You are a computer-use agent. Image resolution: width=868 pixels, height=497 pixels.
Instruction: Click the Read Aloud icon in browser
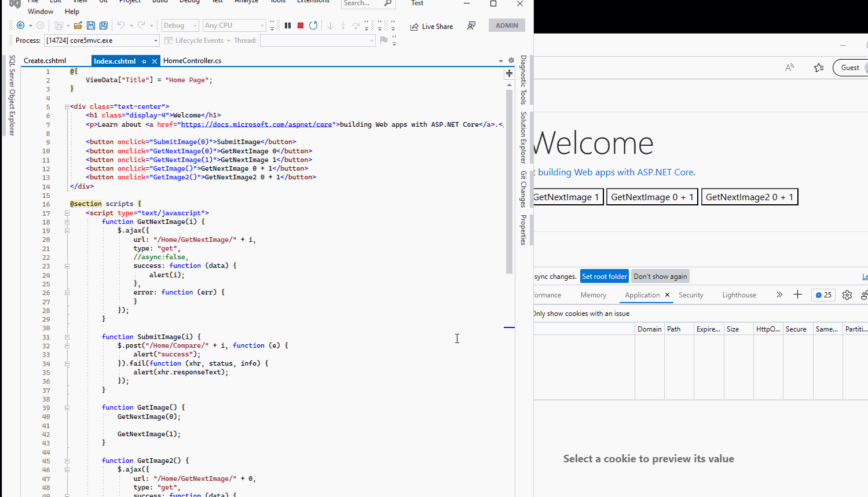click(789, 68)
